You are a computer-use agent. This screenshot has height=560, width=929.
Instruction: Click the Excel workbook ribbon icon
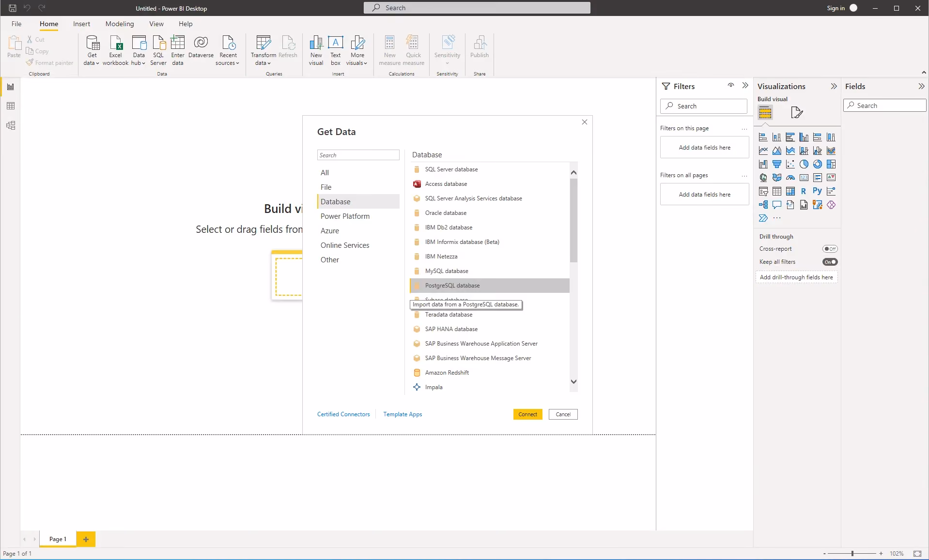116,50
